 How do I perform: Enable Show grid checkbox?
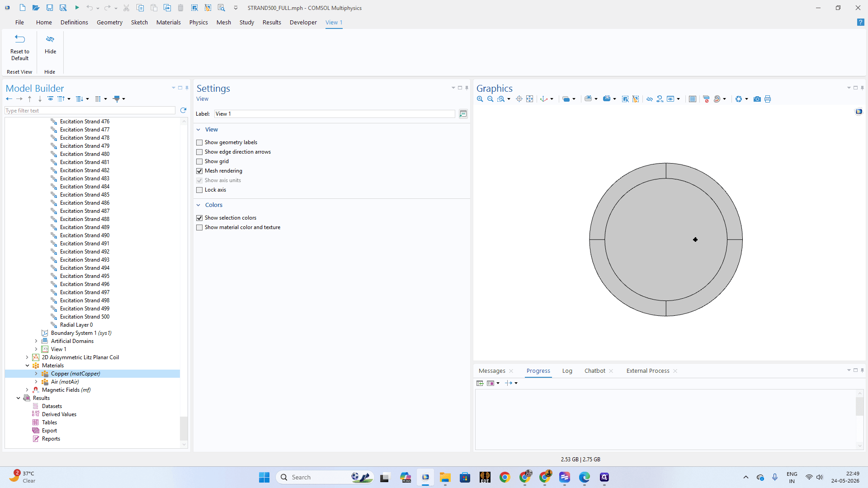coord(199,161)
